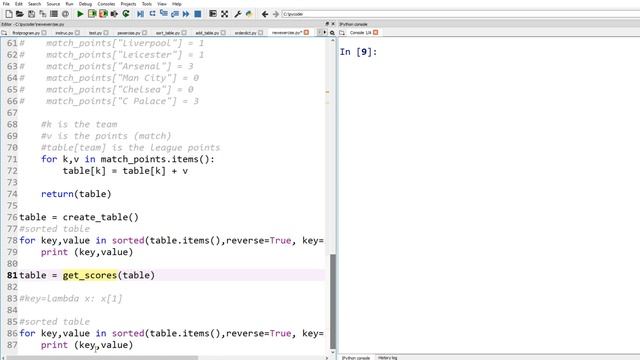Step into function debug icon
Screen dimensions: 640x360
pos(164,14)
